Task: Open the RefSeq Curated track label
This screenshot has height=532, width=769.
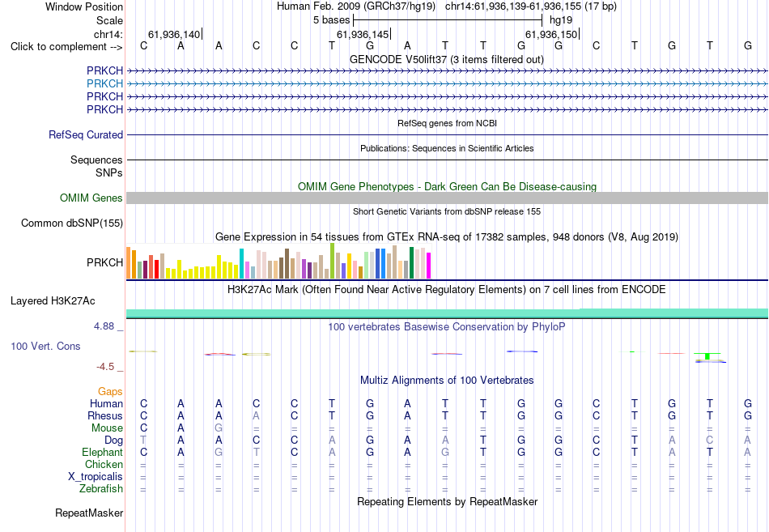Action: (x=85, y=135)
